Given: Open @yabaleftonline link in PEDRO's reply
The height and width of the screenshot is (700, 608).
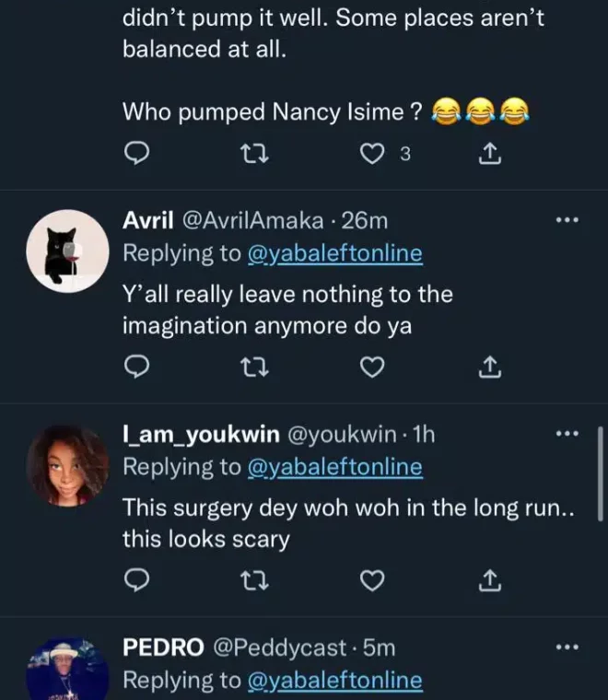Looking at the screenshot, I should 335,681.
